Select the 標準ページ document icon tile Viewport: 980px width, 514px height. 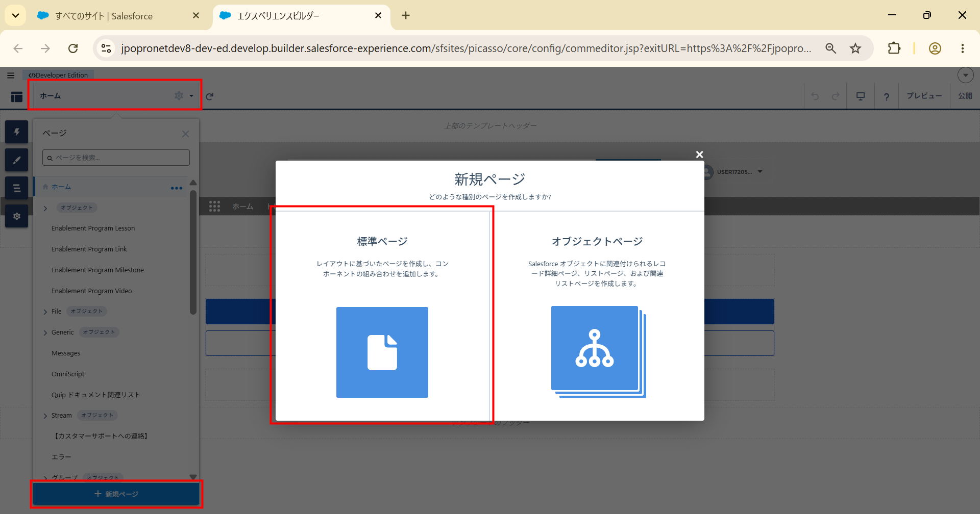coord(382,352)
